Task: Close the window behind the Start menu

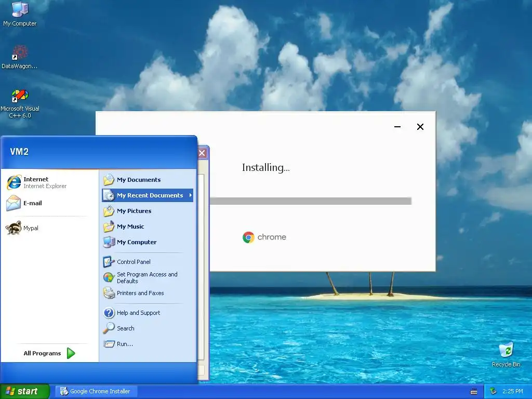Action: pos(202,153)
